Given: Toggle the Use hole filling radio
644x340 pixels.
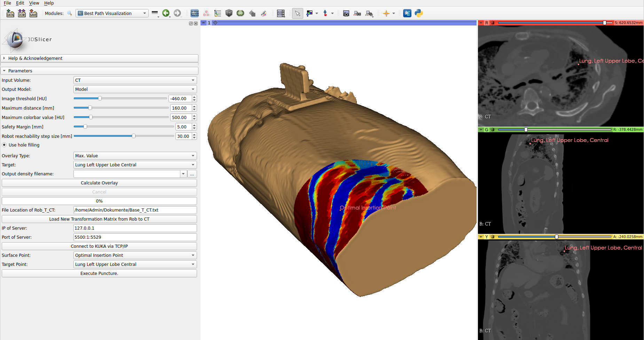Looking at the screenshot, I should 4,145.
